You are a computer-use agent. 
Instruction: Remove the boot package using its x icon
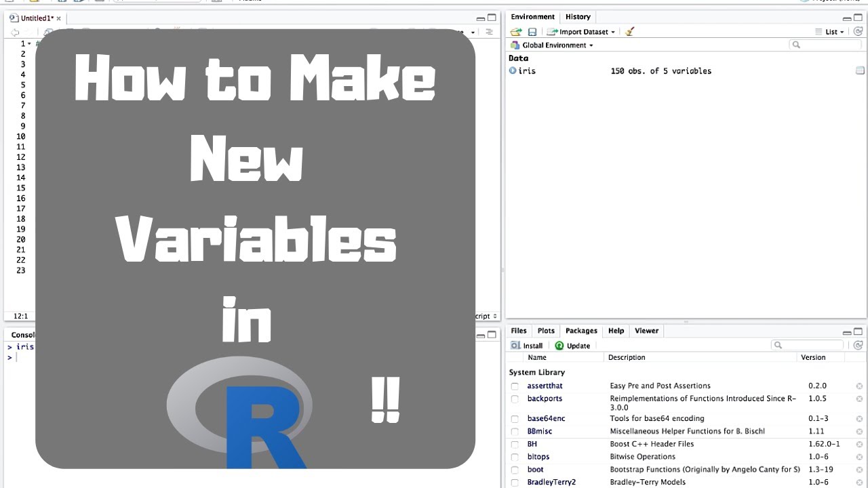pos(859,470)
